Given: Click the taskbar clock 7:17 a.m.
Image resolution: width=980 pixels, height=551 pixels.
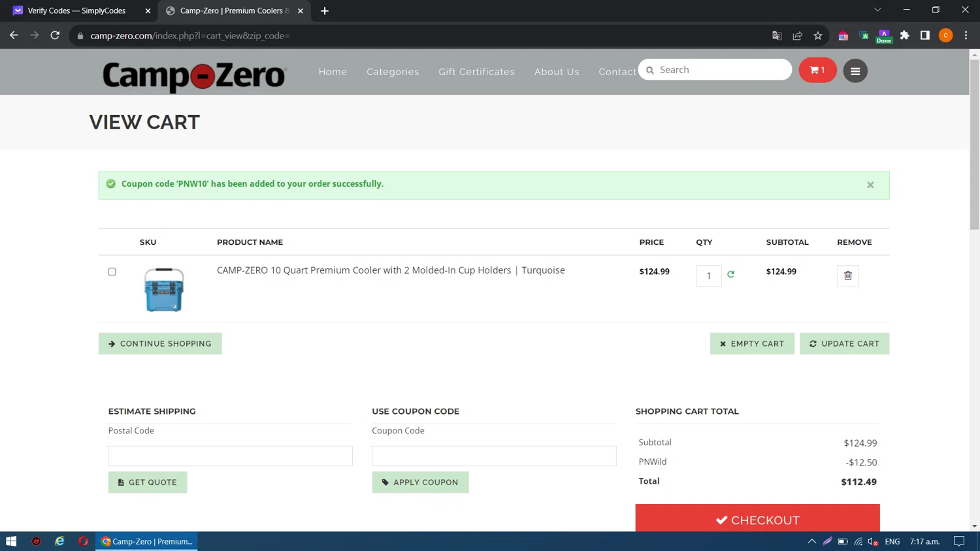Looking at the screenshot, I should [924, 541].
